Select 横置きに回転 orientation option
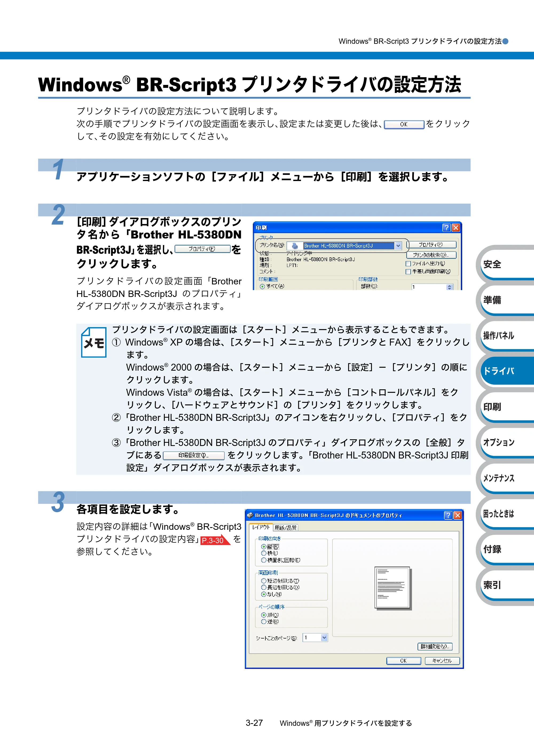534x756 pixels. point(263,560)
